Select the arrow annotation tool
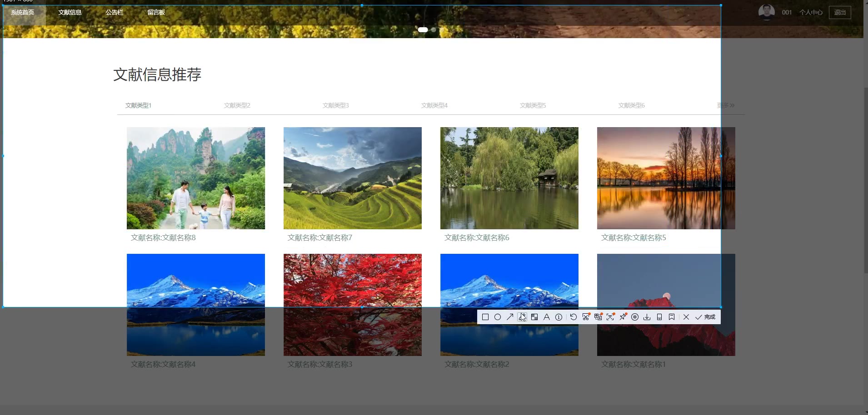Viewport: 868px width, 415px height. click(x=510, y=317)
